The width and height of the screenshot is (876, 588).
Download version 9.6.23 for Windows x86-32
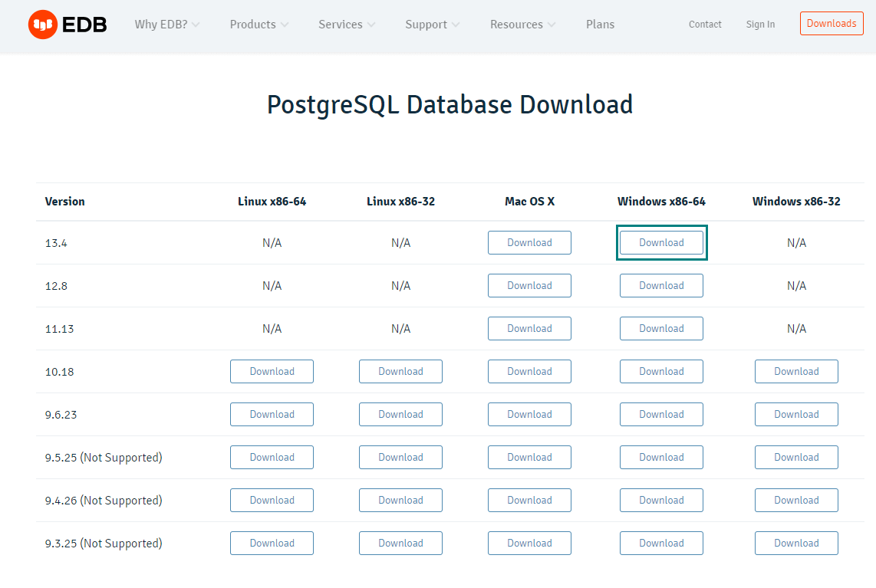(x=797, y=415)
